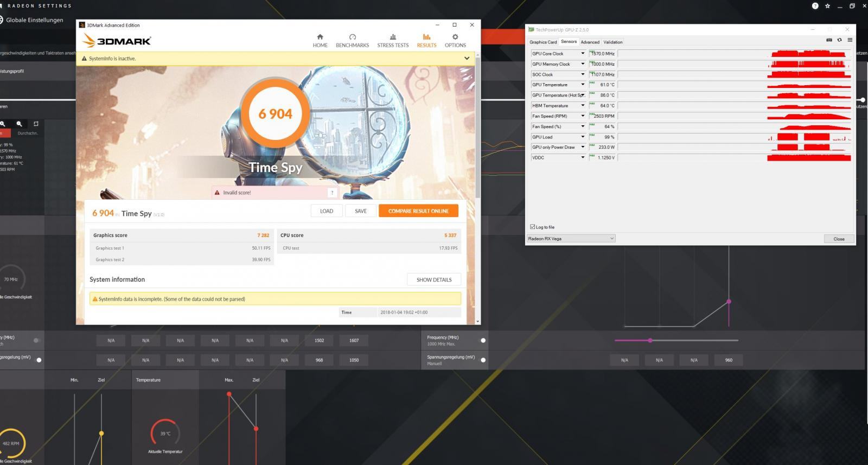Screen dimensions: 868x465
Task: Click the 3DMark title bar app icon
Action: tap(82, 25)
